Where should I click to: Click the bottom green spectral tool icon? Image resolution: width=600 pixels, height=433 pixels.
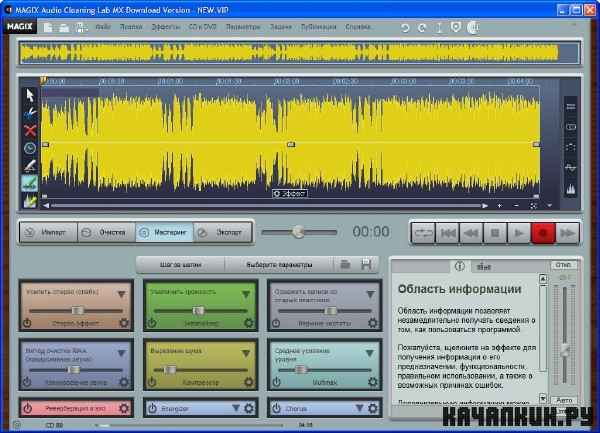[x=30, y=201]
